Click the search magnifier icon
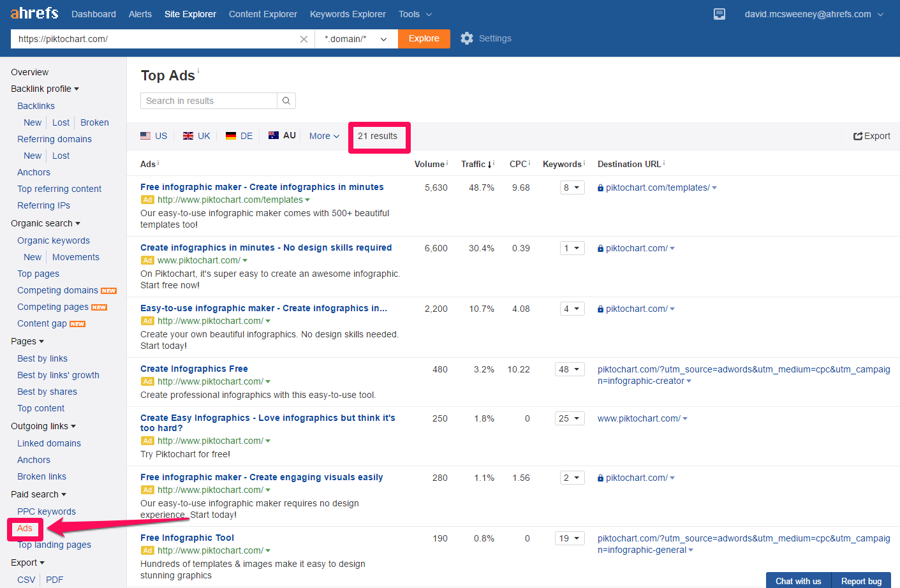Image resolution: width=900 pixels, height=588 pixels. 286,101
